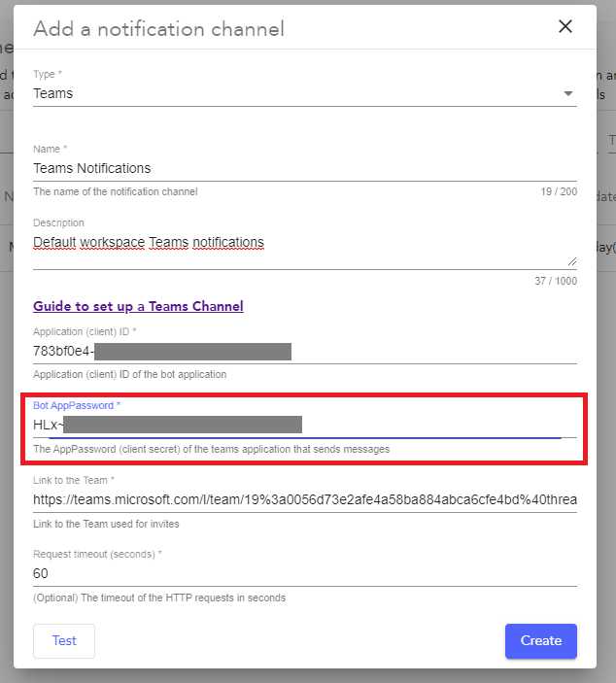
Task: Focus the Bot AppPassword field
Action: [x=305, y=426]
